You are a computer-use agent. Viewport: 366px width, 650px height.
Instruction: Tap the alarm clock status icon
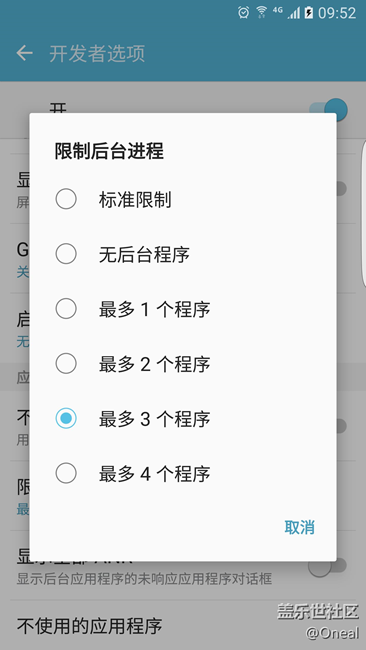pyautogui.click(x=243, y=12)
